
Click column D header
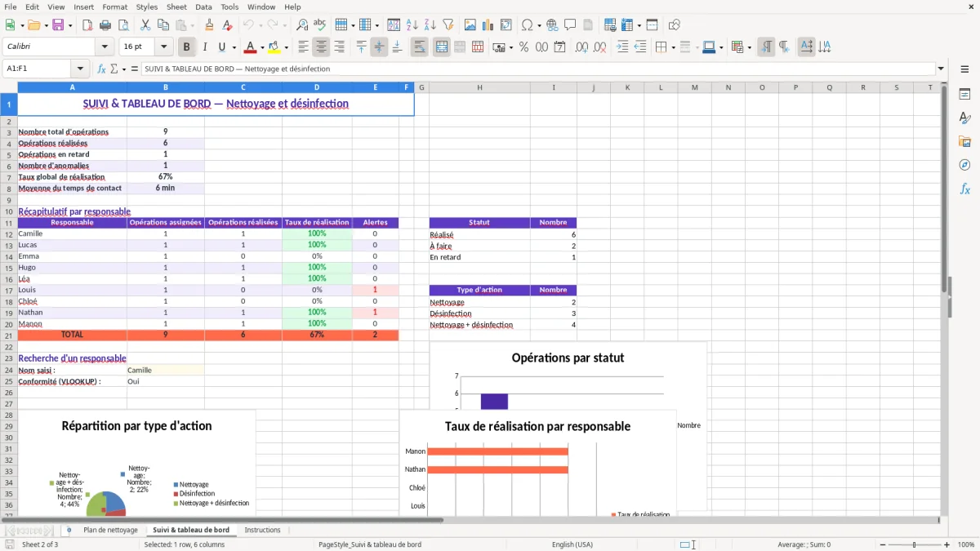317,87
